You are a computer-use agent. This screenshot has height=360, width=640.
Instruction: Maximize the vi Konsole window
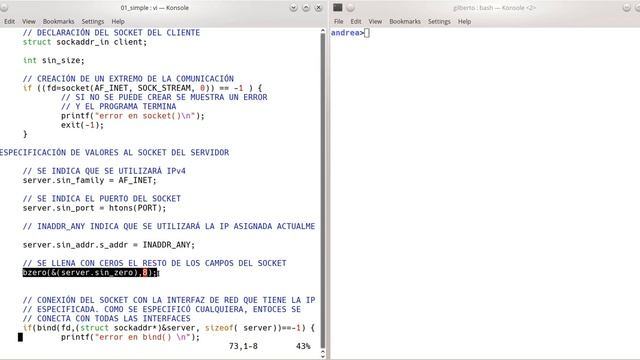306,8
